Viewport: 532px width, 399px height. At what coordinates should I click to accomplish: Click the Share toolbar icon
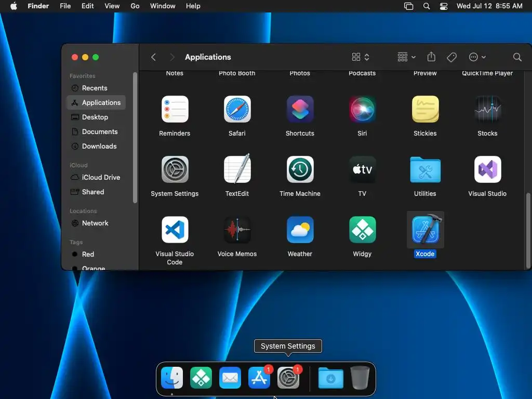431,57
